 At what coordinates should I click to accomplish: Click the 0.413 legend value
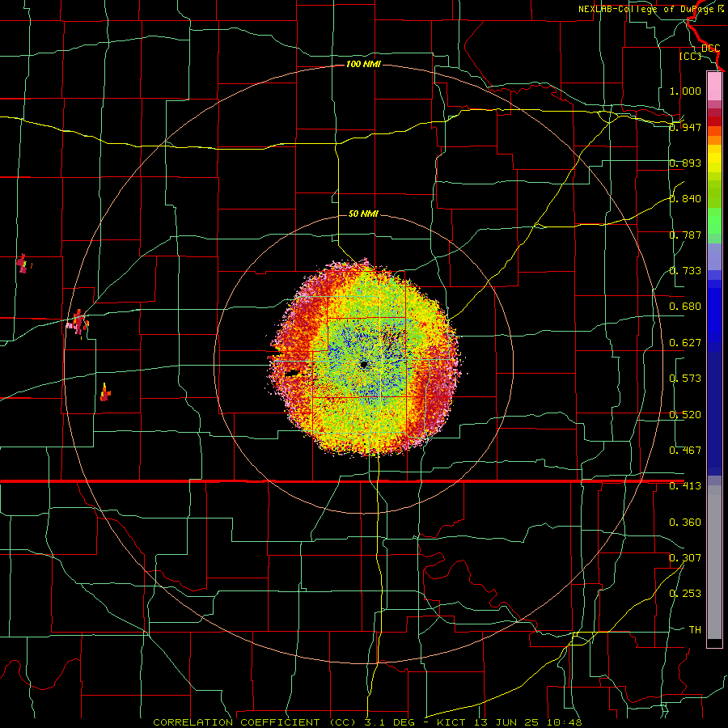coord(685,486)
